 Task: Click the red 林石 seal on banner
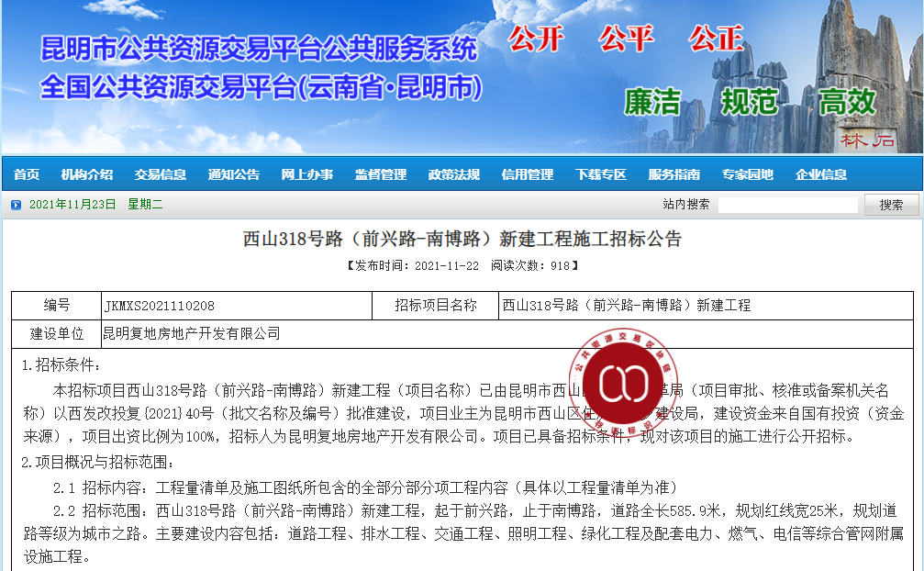[x=867, y=140]
